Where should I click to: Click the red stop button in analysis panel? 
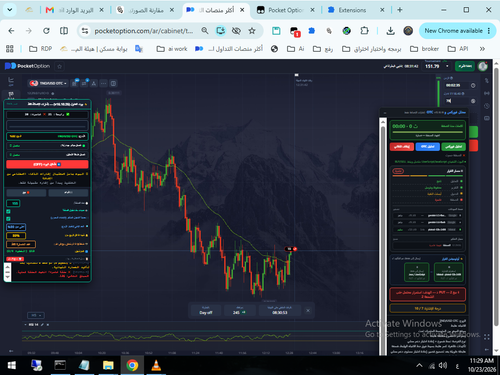coord(402,146)
